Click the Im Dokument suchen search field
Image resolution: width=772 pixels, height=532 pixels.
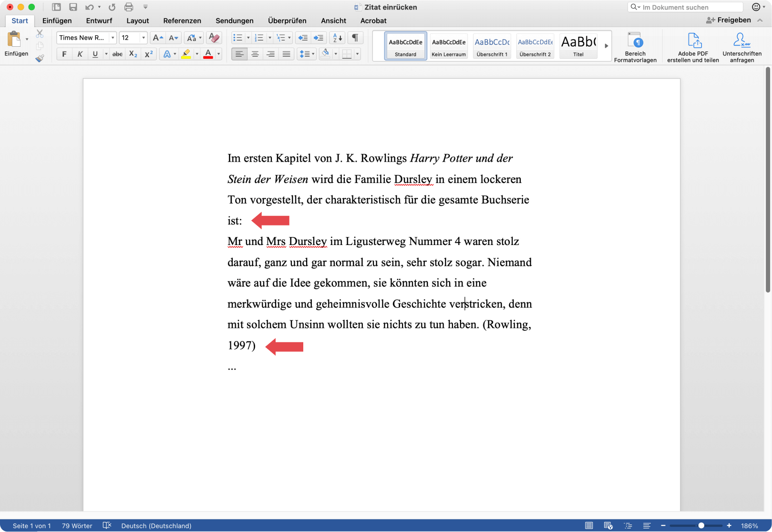coord(685,7)
